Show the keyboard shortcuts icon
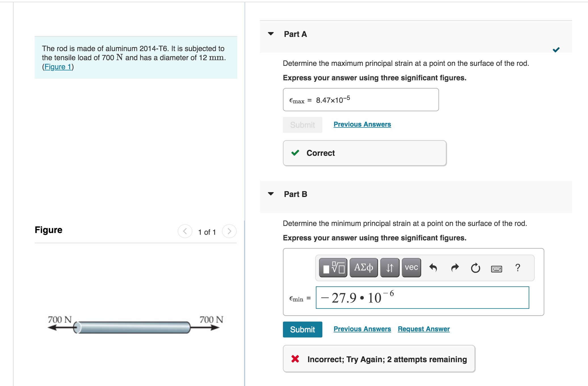 click(496, 268)
